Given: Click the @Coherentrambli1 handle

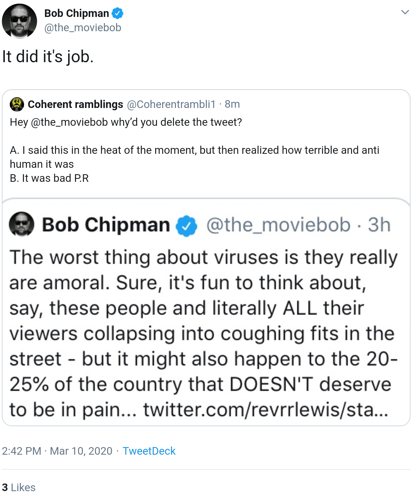Looking at the screenshot, I should click(x=171, y=104).
